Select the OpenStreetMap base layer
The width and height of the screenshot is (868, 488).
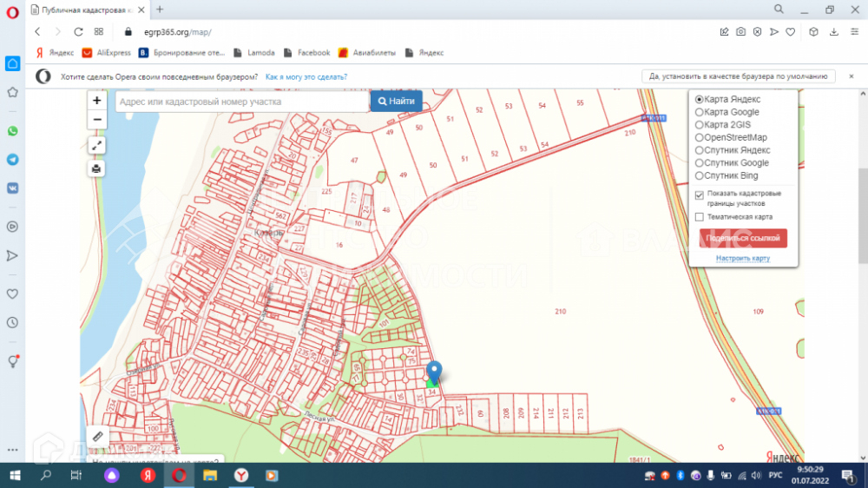(x=700, y=137)
